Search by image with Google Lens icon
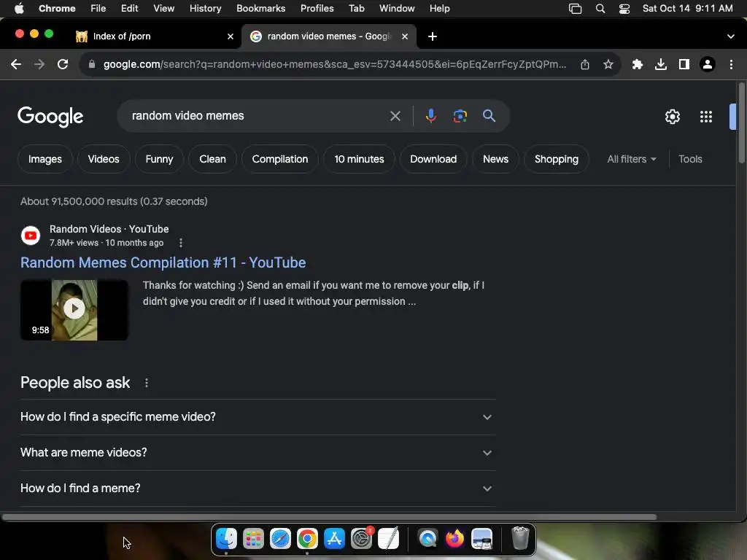747x560 pixels. point(460,116)
